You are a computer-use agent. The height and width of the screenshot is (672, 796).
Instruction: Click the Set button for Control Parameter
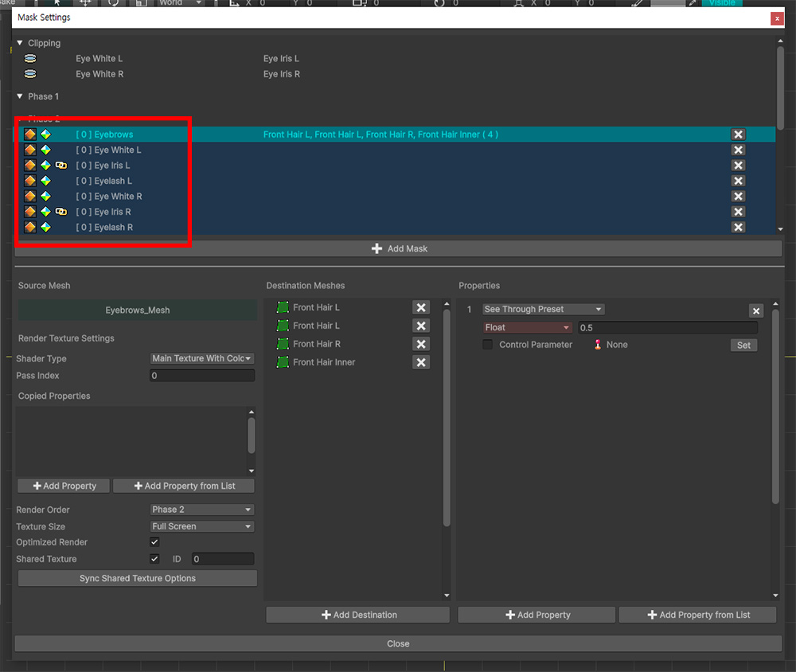(x=743, y=346)
